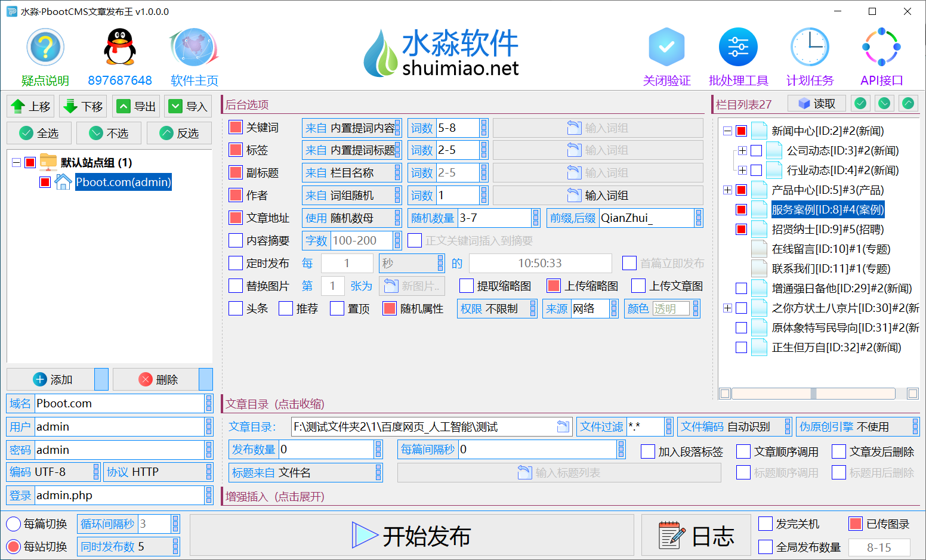Click the check-all icon beside 读取
The width and height of the screenshot is (926, 560).
[860, 104]
